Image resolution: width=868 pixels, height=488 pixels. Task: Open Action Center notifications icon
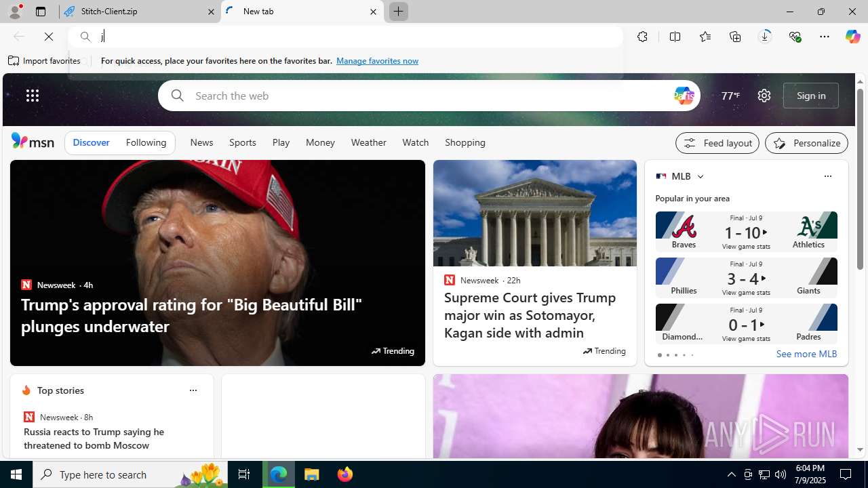point(846,474)
